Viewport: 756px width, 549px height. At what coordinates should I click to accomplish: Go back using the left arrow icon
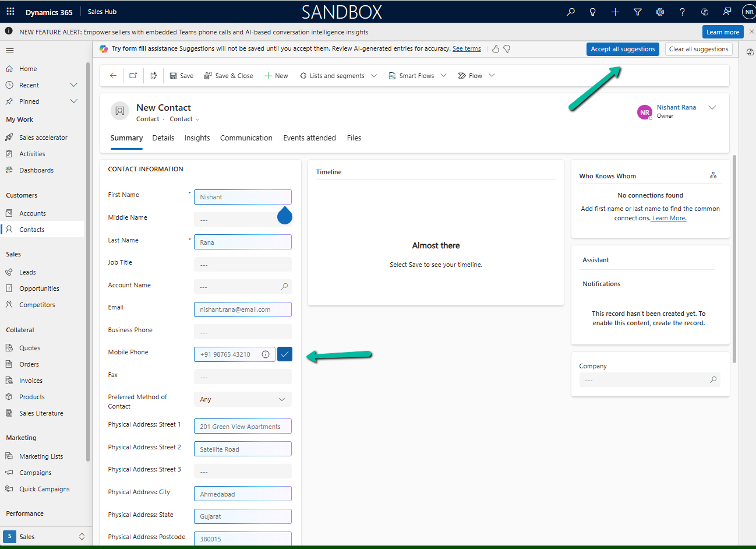(x=113, y=76)
